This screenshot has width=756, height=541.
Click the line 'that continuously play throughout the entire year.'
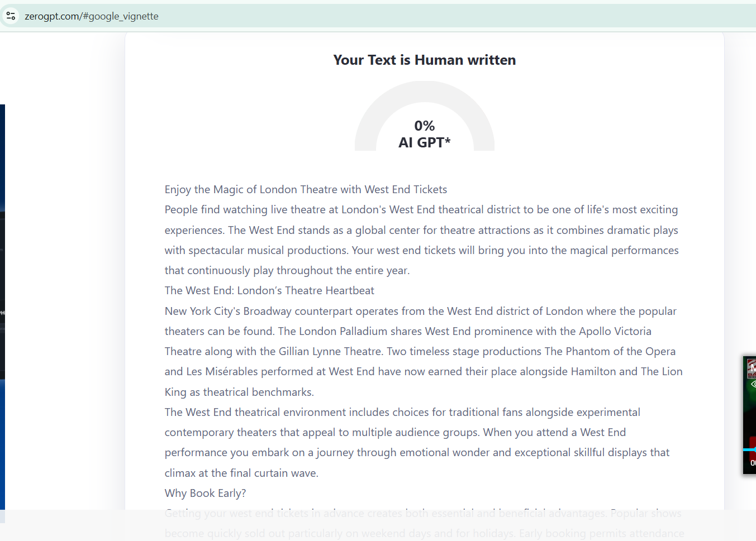pos(287,270)
